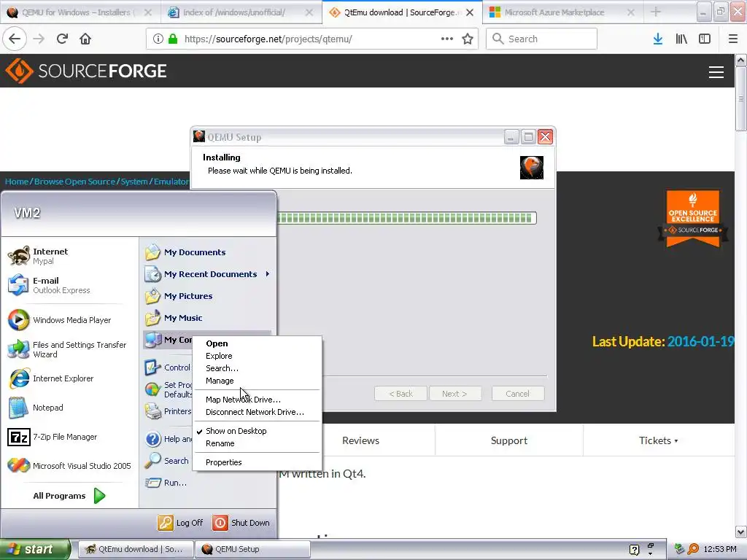Open My Documents folder
Viewport: 747px width, 560px height.
point(207,252)
